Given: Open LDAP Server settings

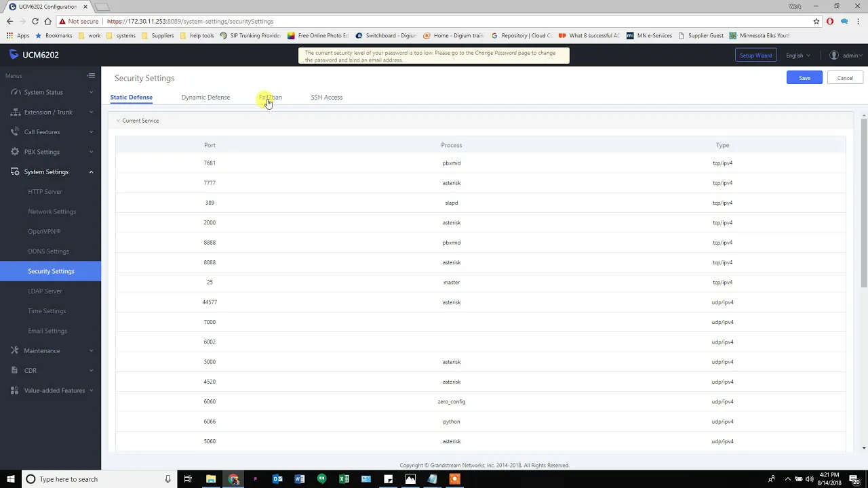Looking at the screenshot, I should coord(45,291).
